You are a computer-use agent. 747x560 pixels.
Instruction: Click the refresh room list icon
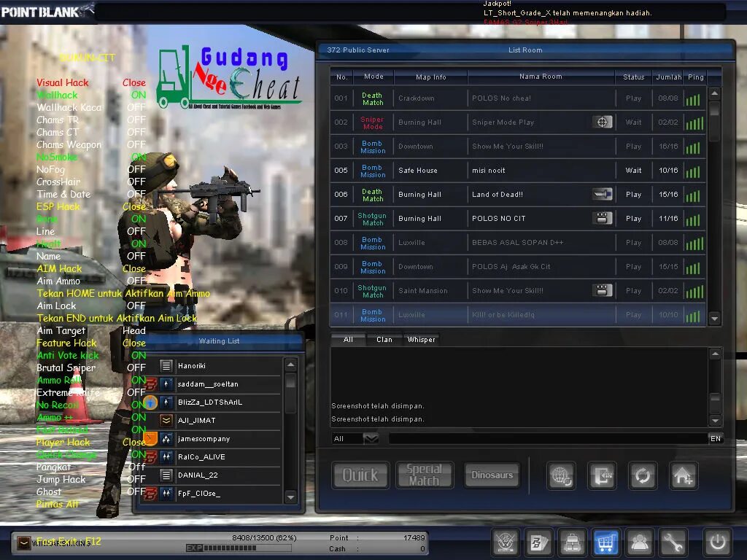coord(643,475)
